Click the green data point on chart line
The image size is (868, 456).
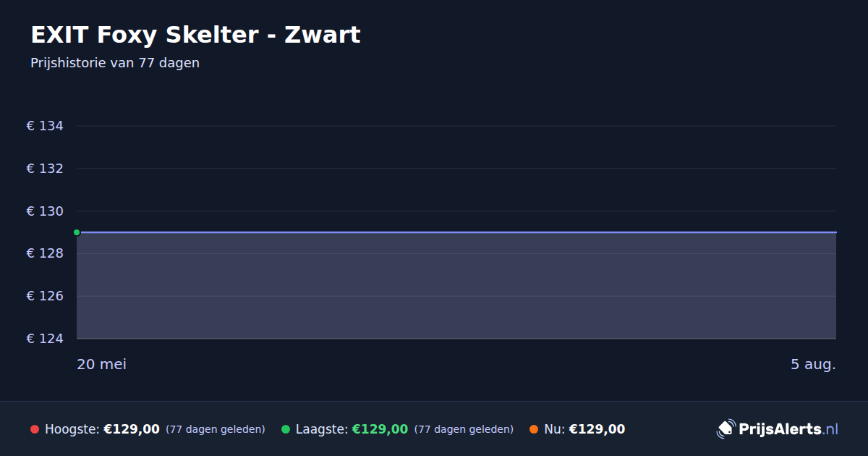point(77,232)
